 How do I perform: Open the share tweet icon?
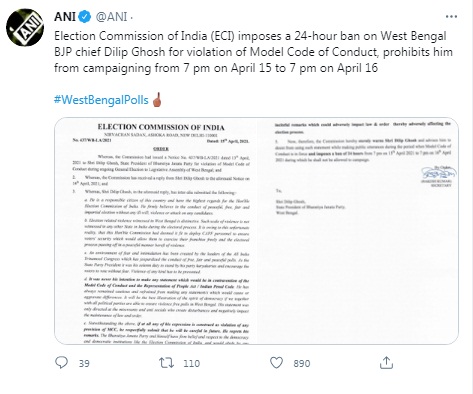(x=386, y=363)
